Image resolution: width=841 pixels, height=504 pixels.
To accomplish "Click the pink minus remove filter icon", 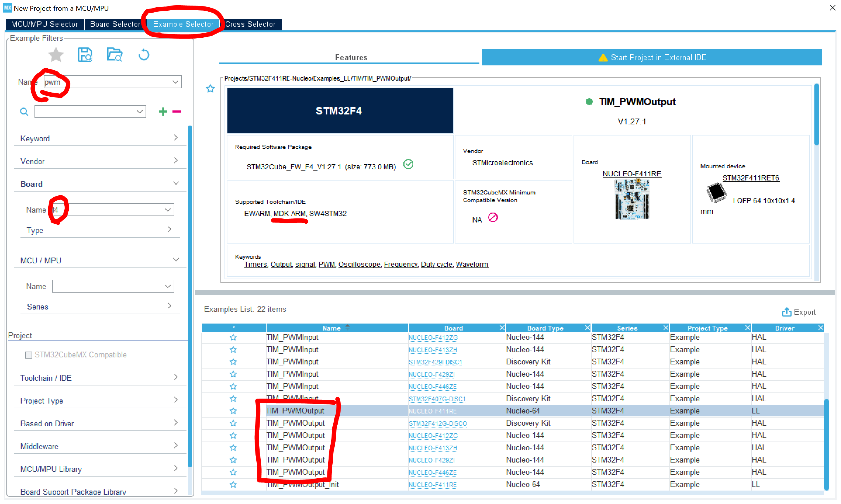I will tap(177, 111).
